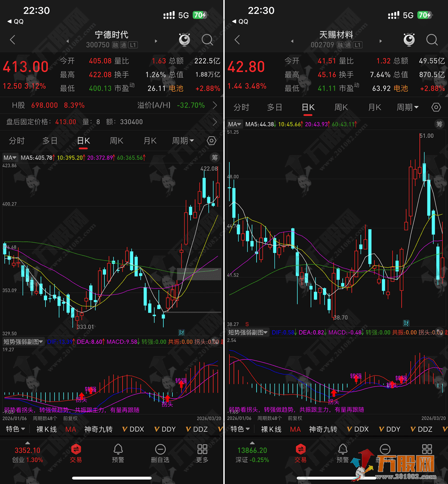This screenshot has width=448, height=484.
Task: Open search on the 宁德时代 page
Action: pos(207,40)
